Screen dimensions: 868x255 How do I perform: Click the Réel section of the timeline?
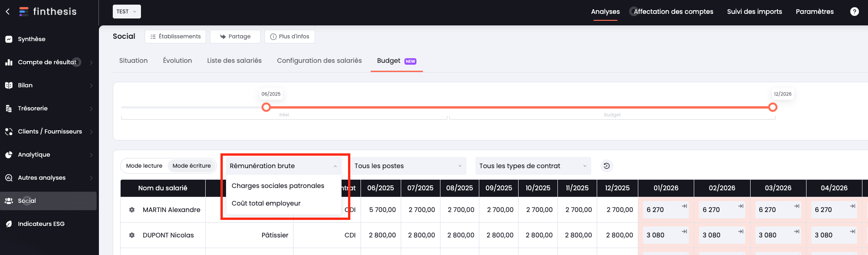tap(284, 115)
